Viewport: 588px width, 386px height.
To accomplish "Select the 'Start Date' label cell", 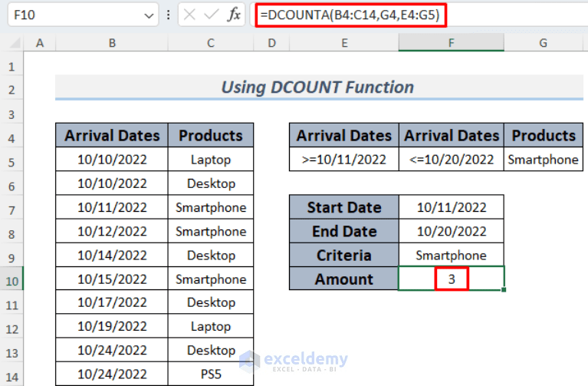I will 344,207.
